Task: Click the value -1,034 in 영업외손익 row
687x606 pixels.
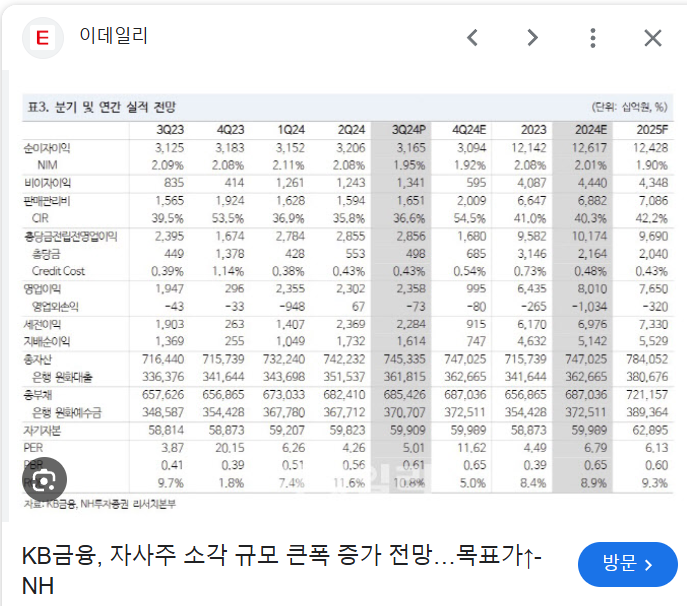Action: pyautogui.click(x=590, y=307)
